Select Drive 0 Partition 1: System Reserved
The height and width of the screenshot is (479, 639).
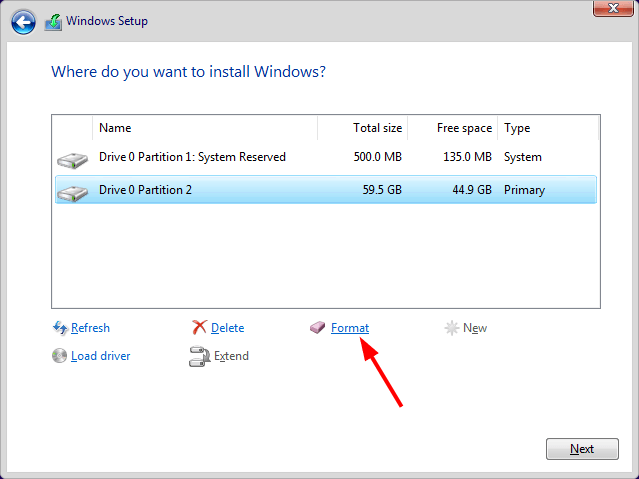tap(192, 157)
